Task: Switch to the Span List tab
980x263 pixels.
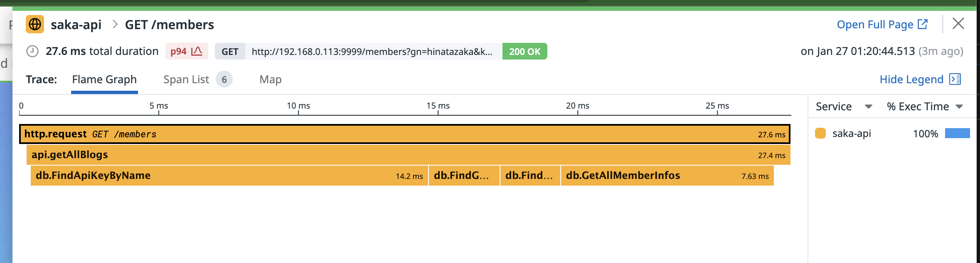Action: 186,79
